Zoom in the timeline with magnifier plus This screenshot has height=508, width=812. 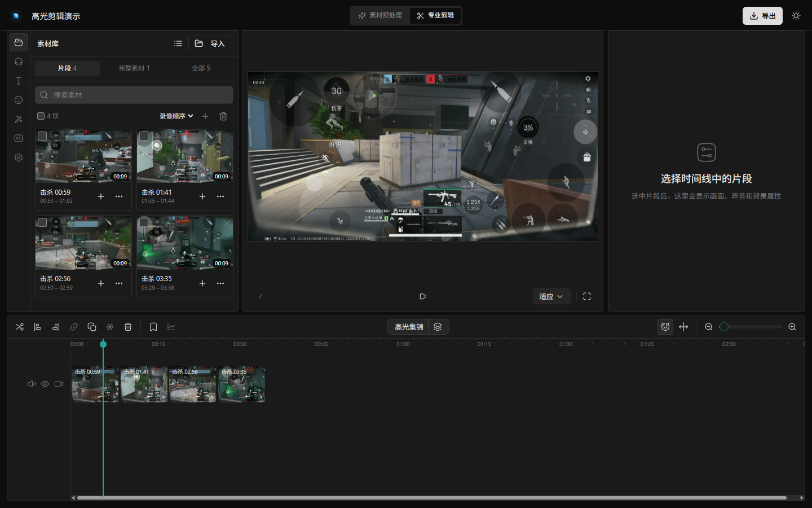point(792,327)
